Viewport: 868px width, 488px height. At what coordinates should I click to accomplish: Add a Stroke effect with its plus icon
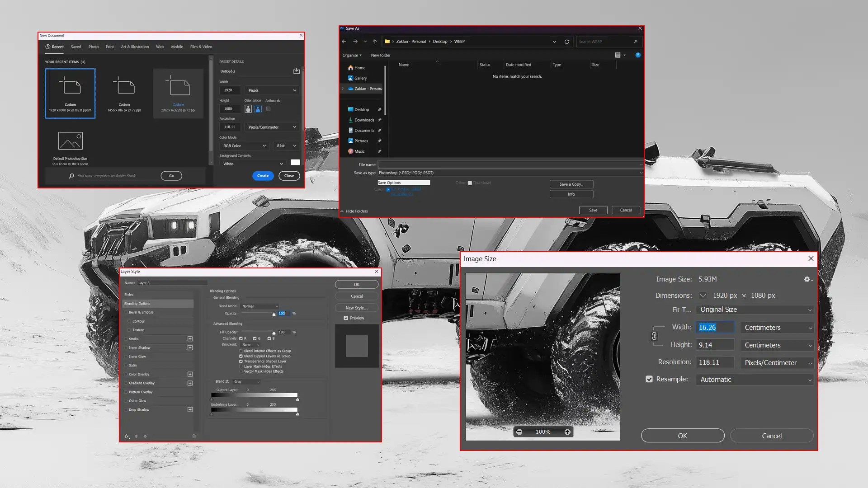coord(189,338)
